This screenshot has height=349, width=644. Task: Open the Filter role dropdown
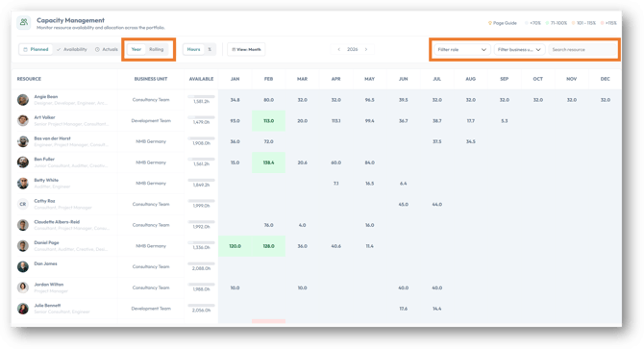(461, 50)
